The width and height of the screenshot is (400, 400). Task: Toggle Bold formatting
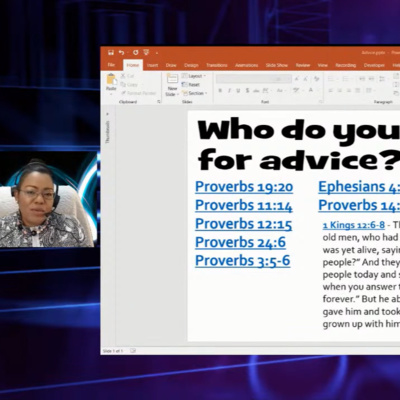[x=220, y=90]
